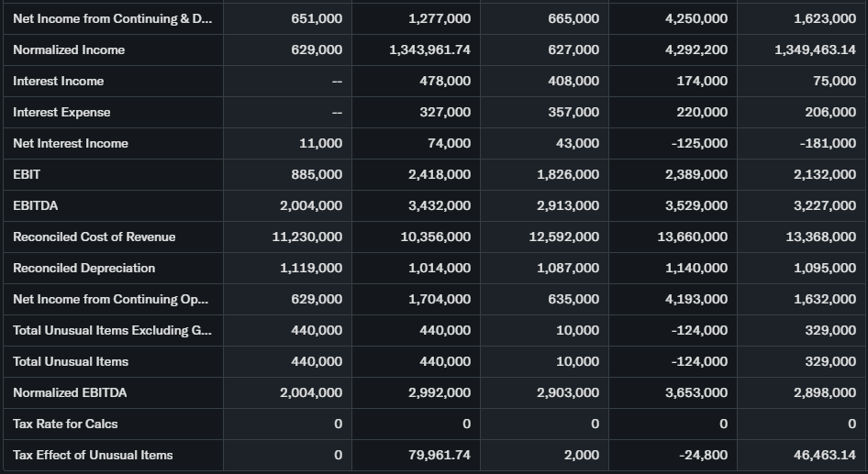868x474 pixels.
Task: Click the 1,343,961.74 Normalized Income cell
Action: [429, 50]
